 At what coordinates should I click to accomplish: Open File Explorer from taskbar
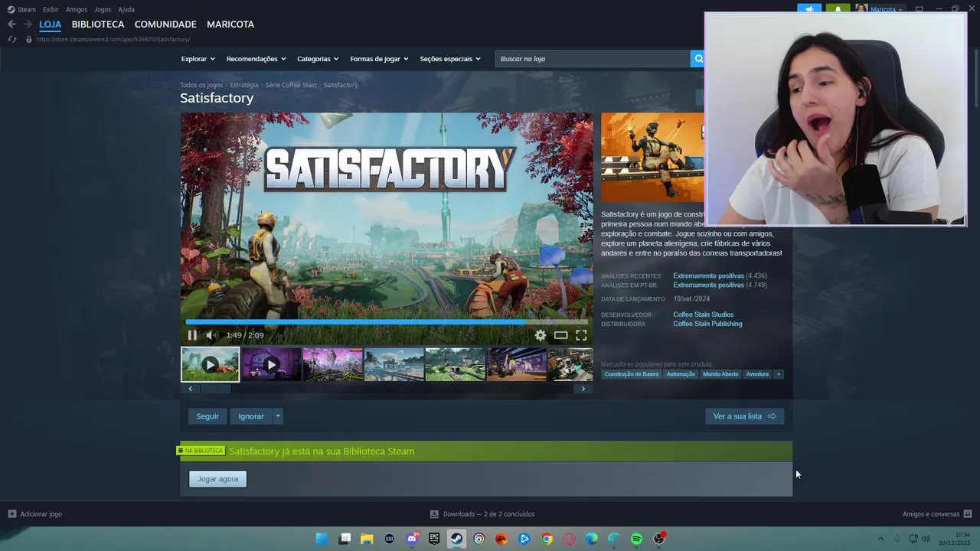(x=367, y=539)
